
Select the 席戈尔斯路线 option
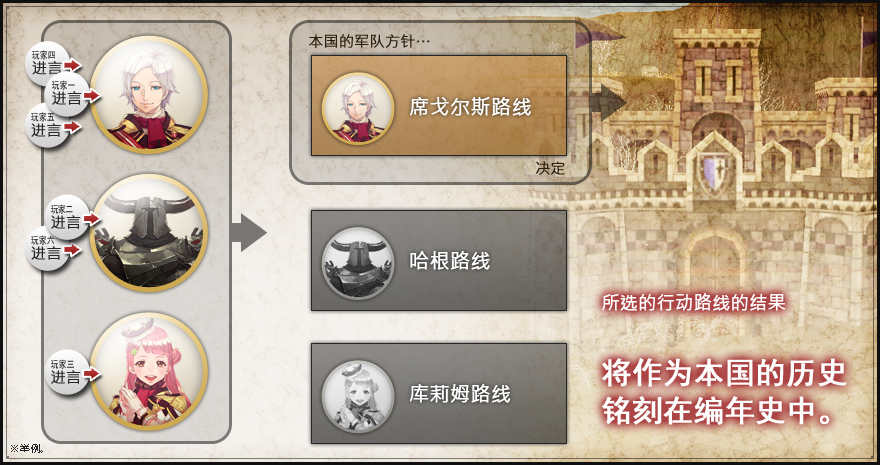point(439,105)
